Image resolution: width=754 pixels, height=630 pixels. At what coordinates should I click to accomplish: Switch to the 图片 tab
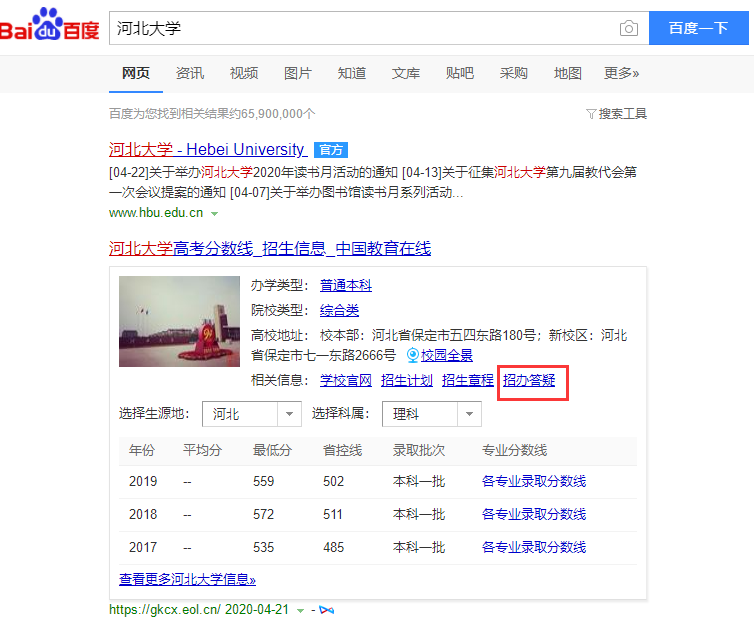(298, 73)
